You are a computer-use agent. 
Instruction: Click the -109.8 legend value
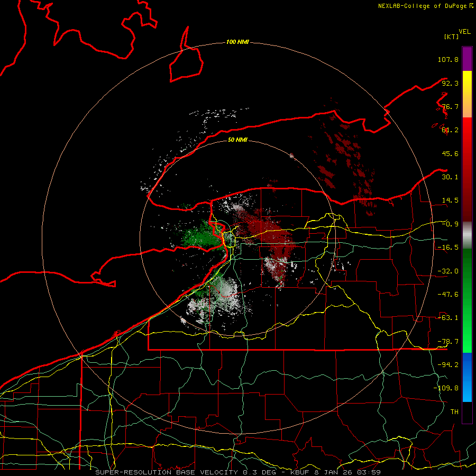click(x=446, y=388)
